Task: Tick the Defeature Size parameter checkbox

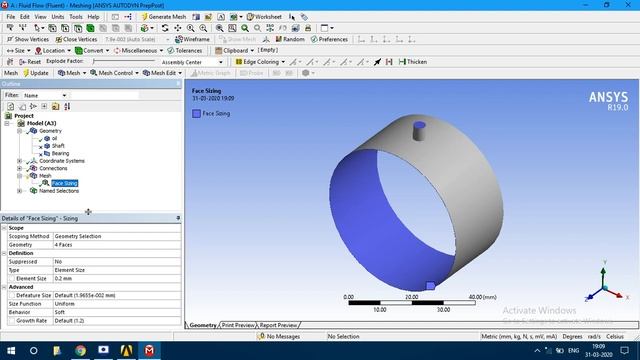Action: coord(11,295)
